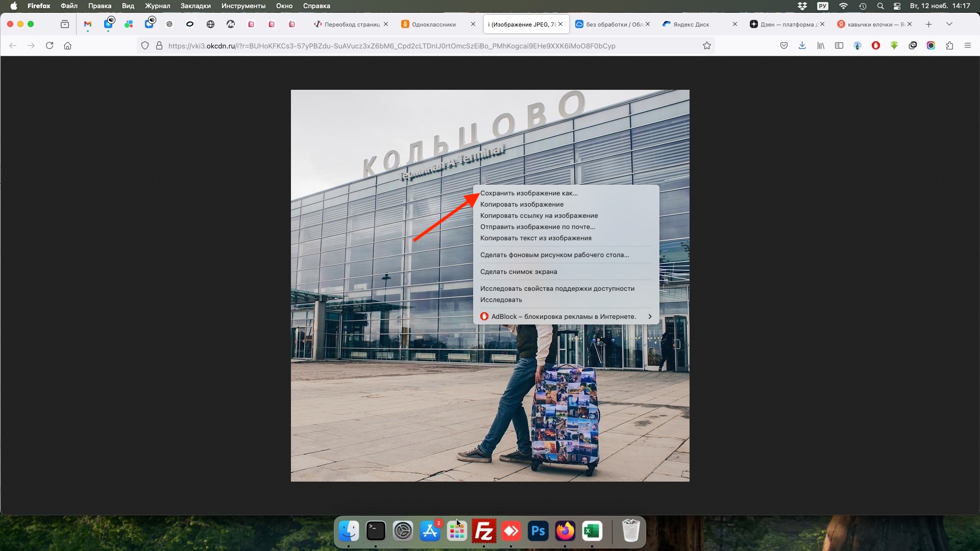Close the 'Яндекс Диск' tab

click(x=735, y=24)
